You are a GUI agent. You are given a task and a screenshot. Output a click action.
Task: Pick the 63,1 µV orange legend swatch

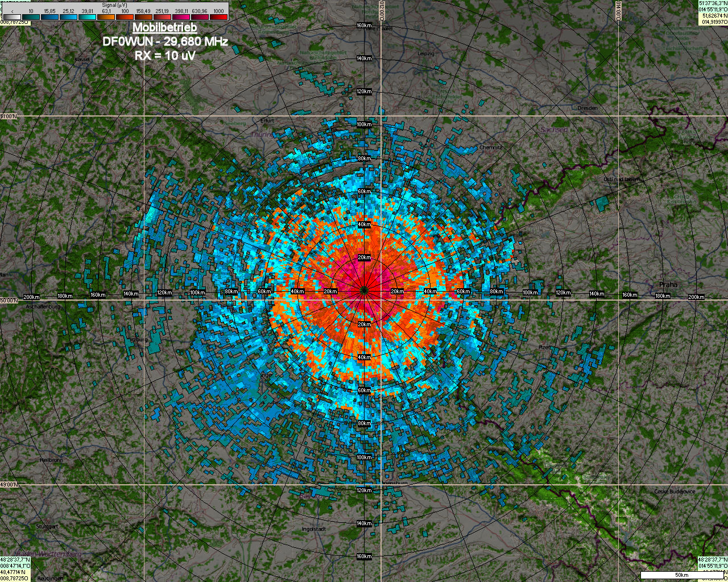[x=106, y=17]
